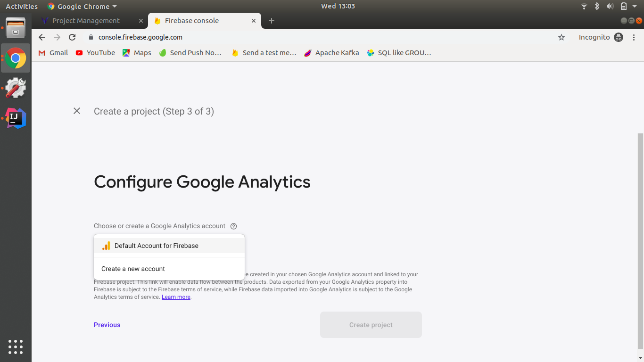Focus the address bar URL
The image size is (644, 362).
point(140,37)
